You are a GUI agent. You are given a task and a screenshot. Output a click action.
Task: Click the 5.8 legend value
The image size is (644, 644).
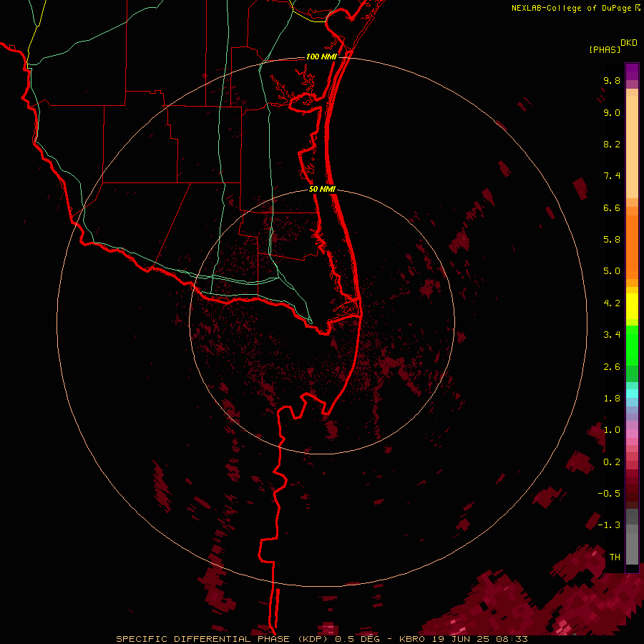pos(612,240)
